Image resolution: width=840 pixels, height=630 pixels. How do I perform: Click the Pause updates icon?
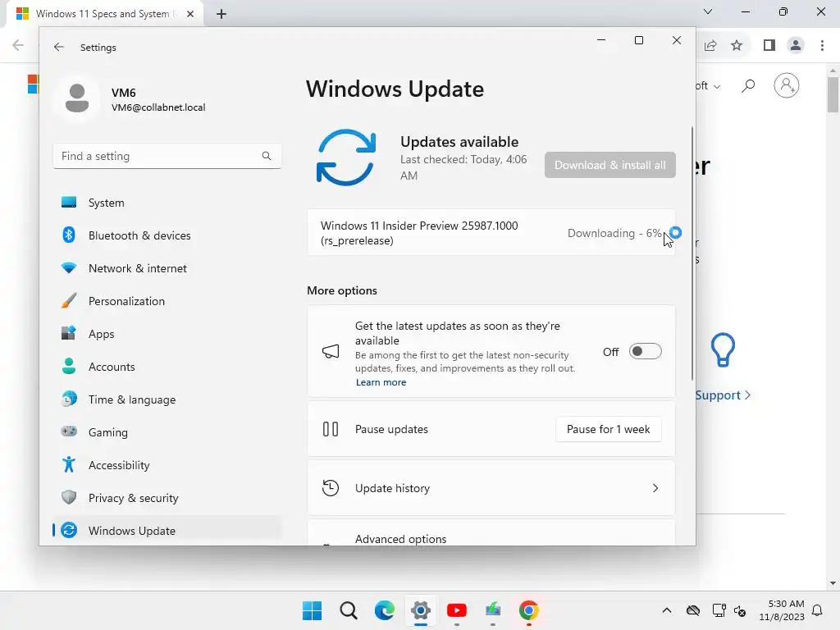(331, 429)
